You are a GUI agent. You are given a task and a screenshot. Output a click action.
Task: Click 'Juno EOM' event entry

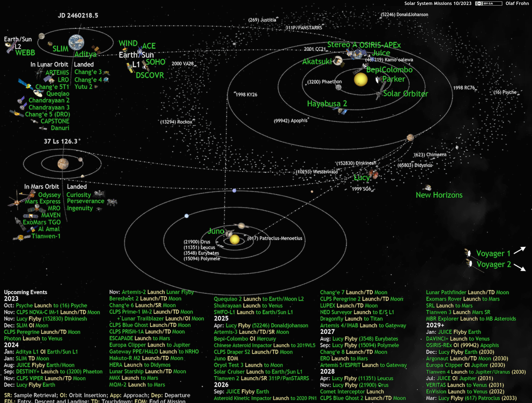click(x=226, y=358)
